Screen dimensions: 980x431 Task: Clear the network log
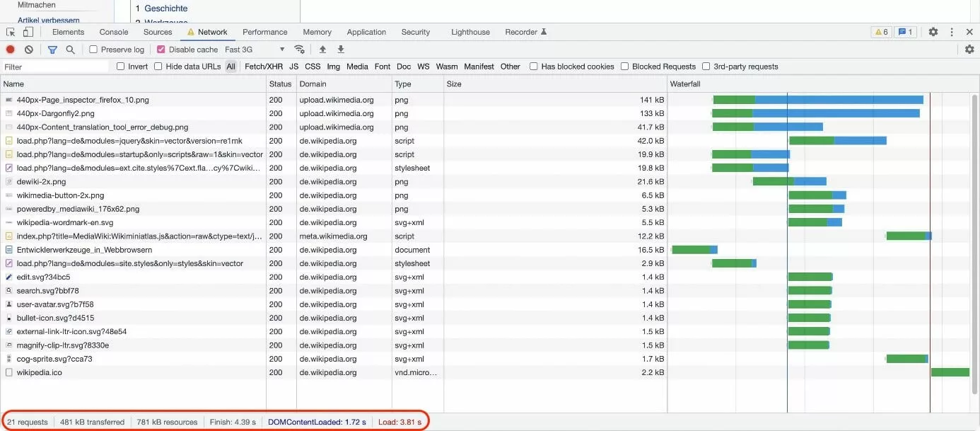click(x=29, y=50)
